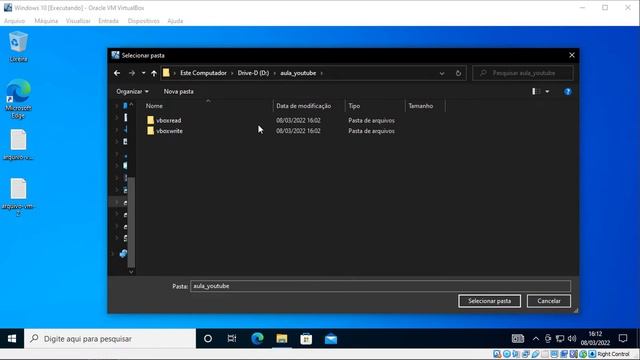Open the Organizar menu
This screenshot has width=640, height=360.
132,91
